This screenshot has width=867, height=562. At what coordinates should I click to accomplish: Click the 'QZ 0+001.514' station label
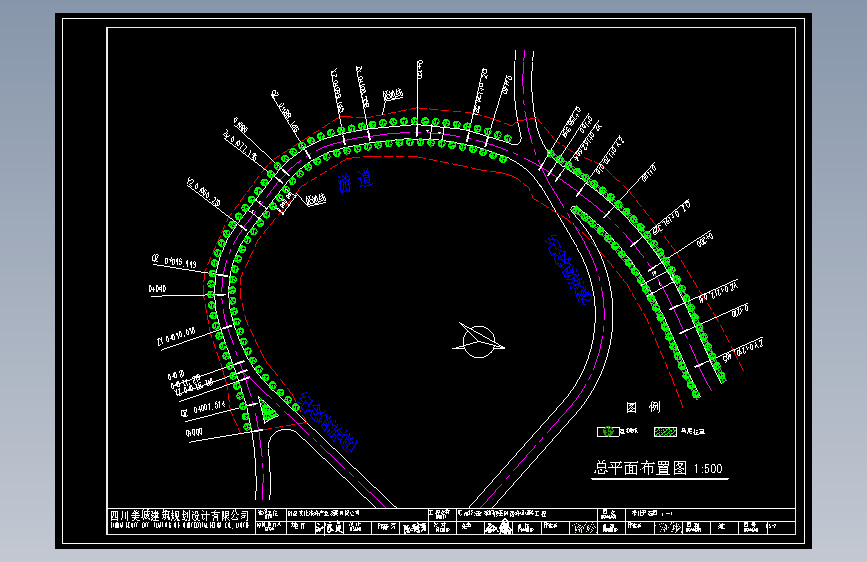pyautogui.click(x=203, y=409)
